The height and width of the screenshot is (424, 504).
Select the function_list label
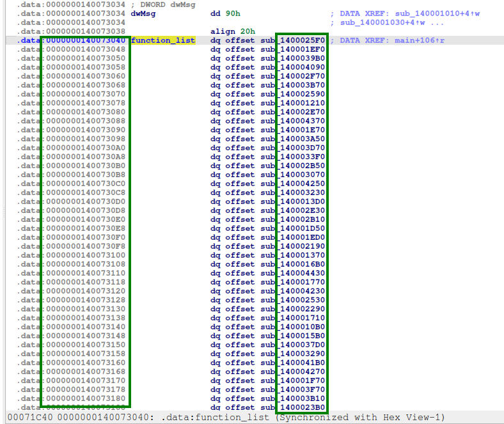click(163, 40)
